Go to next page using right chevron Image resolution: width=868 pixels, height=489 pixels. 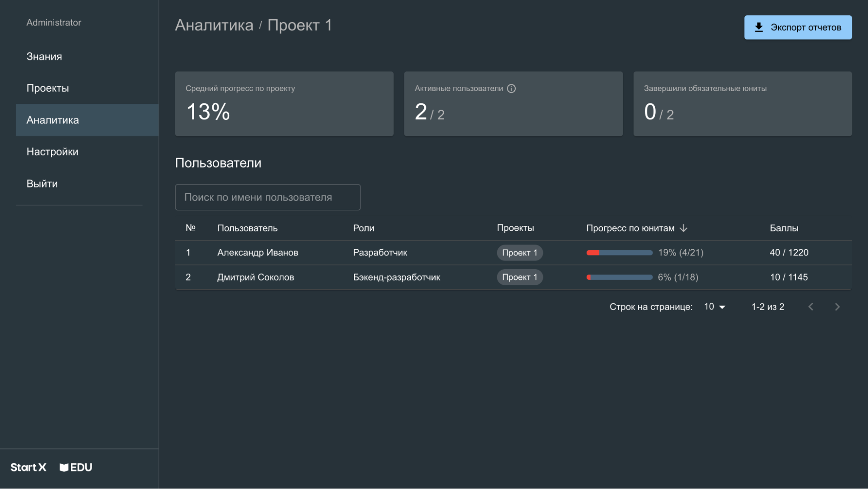coord(837,307)
